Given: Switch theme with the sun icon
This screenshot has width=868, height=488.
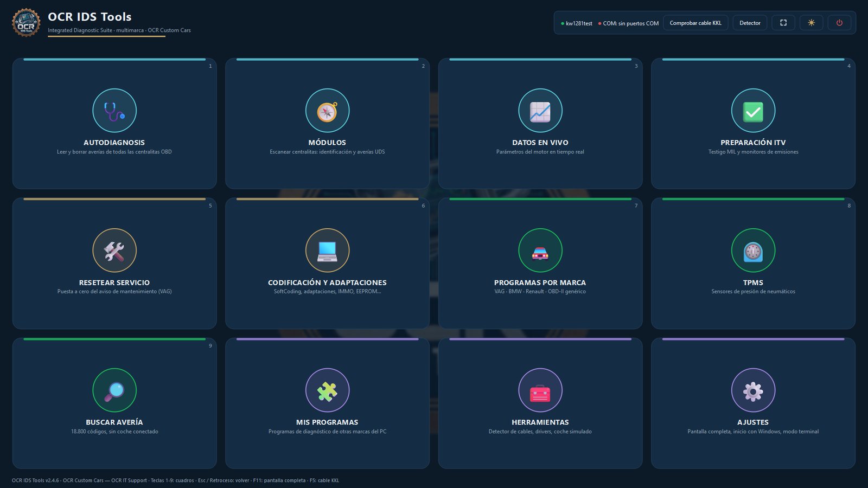Looking at the screenshot, I should [811, 23].
